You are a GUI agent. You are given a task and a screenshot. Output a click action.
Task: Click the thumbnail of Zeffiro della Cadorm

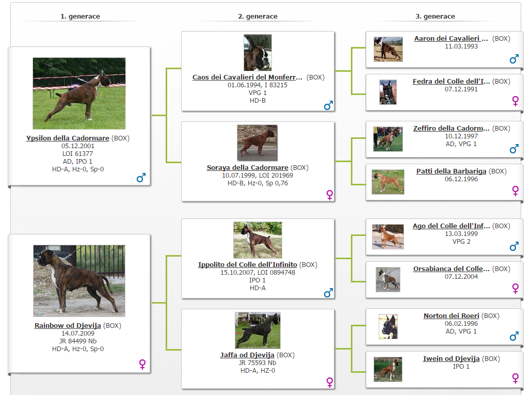pos(388,139)
